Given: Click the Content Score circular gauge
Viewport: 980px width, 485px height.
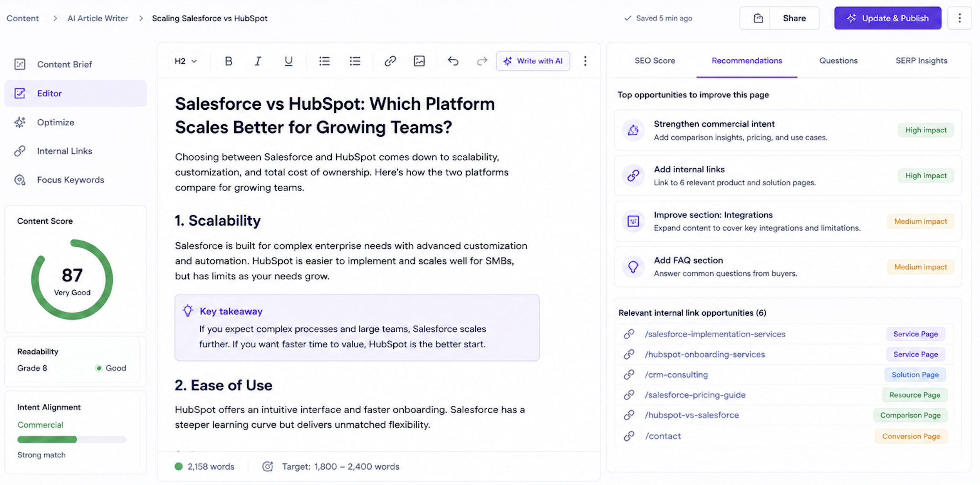Looking at the screenshot, I should click(72, 279).
